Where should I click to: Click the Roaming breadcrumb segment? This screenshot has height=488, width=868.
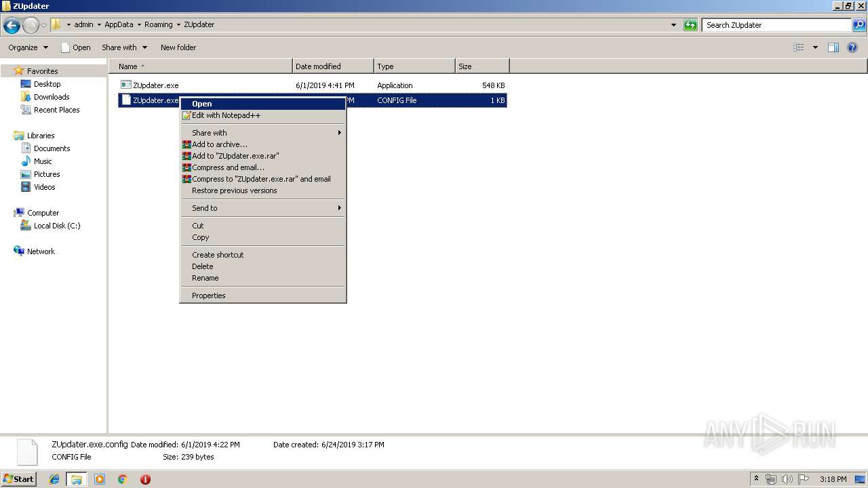tap(158, 24)
